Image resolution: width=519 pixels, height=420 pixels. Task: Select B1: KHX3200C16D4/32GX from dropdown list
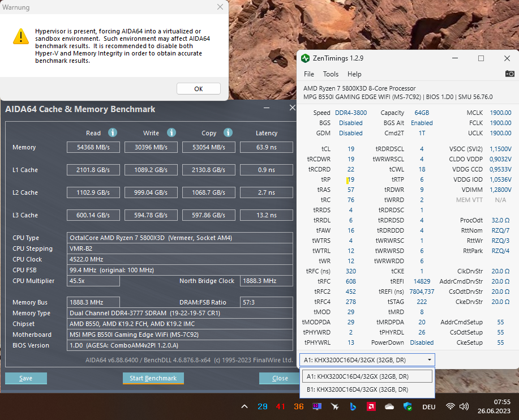click(x=367, y=389)
